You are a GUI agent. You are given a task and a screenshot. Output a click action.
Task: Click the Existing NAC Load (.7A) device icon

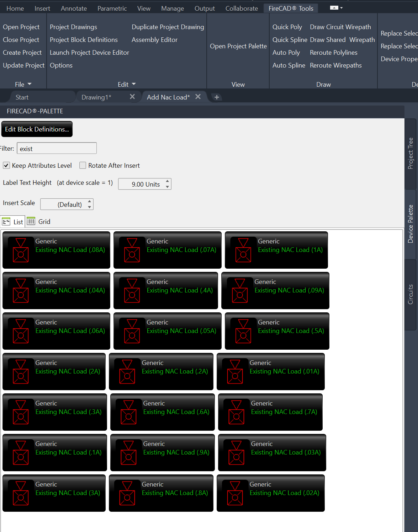point(237,412)
